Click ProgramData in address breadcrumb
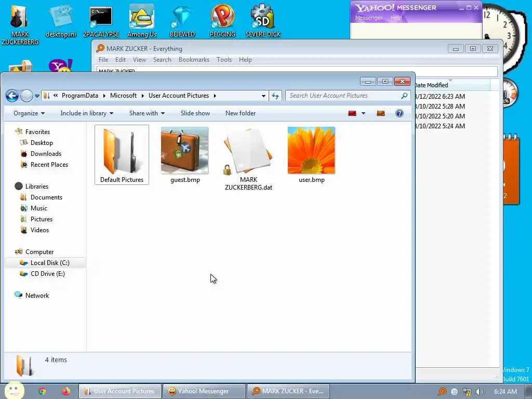The image size is (532, 399). [79, 96]
